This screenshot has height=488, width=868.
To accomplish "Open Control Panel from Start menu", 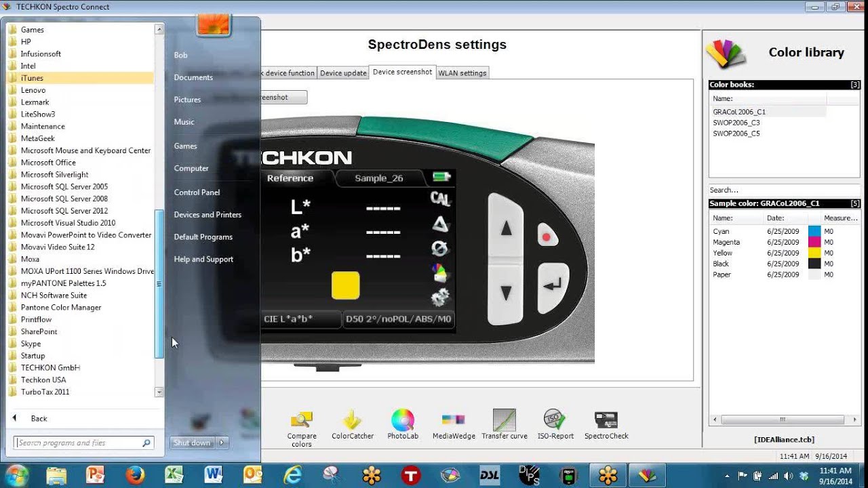I will [x=197, y=192].
